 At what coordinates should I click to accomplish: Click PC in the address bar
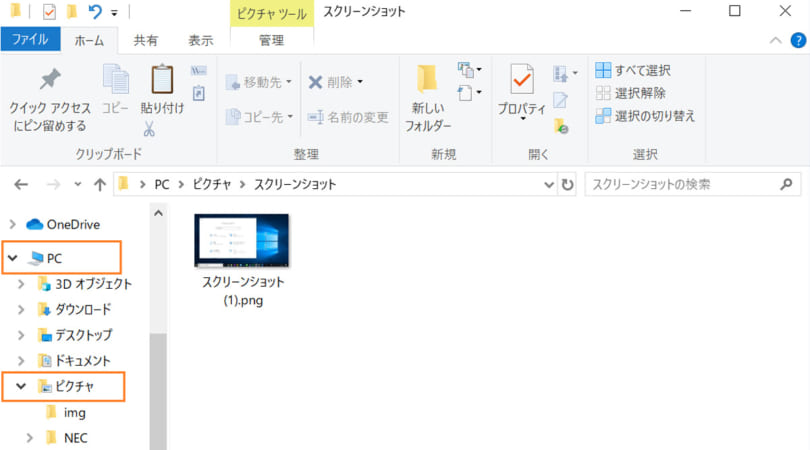(x=162, y=184)
